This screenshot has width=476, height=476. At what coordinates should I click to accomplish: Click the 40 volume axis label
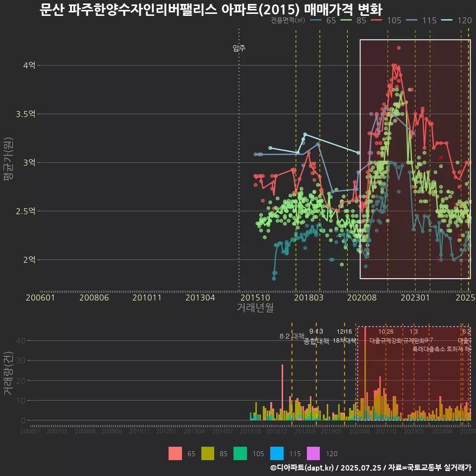[21, 341]
